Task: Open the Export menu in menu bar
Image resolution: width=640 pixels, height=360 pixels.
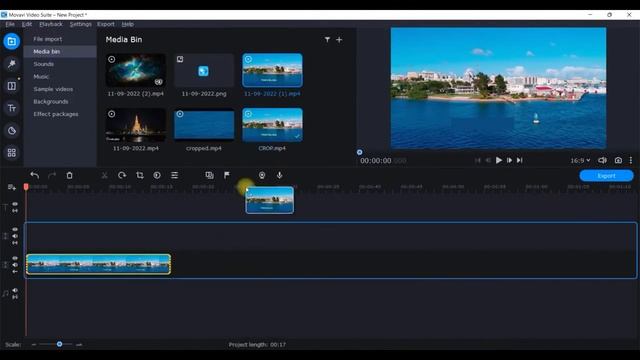Action: click(x=106, y=24)
